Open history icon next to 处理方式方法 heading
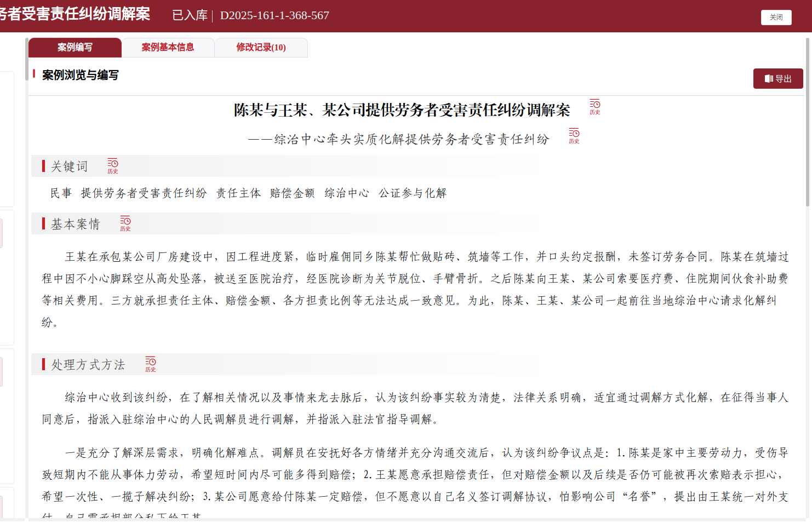 click(151, 364)
